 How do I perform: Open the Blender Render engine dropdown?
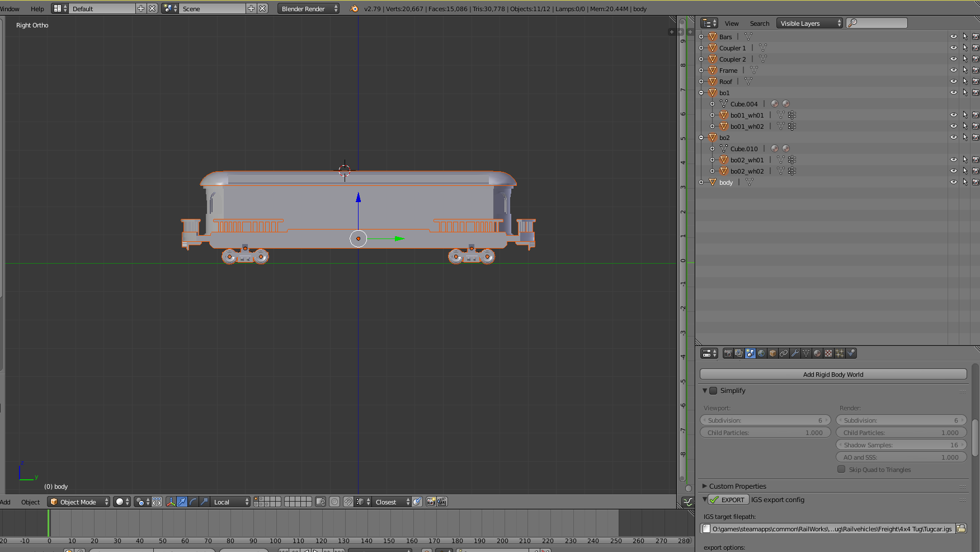[x=308, y=8]
